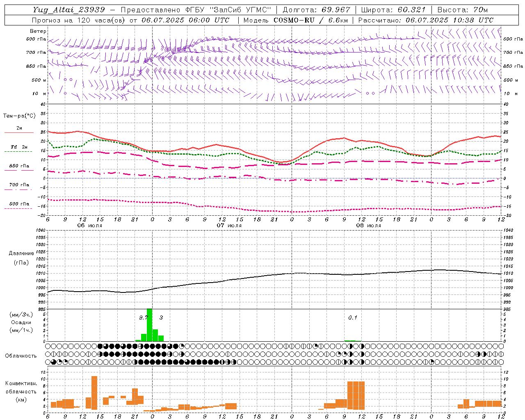Click the 850 гПа temperature legend entry
Viewport: 525px width, 420px height.
pos(19,166)
